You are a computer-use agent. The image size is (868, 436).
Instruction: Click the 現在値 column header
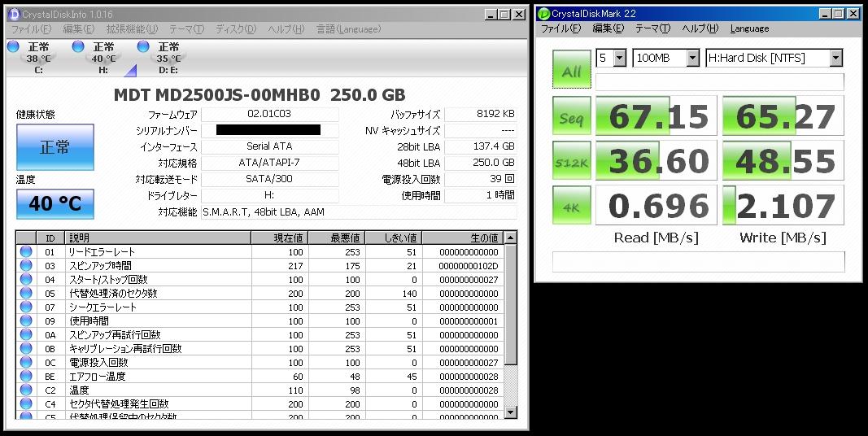(280, 238)
